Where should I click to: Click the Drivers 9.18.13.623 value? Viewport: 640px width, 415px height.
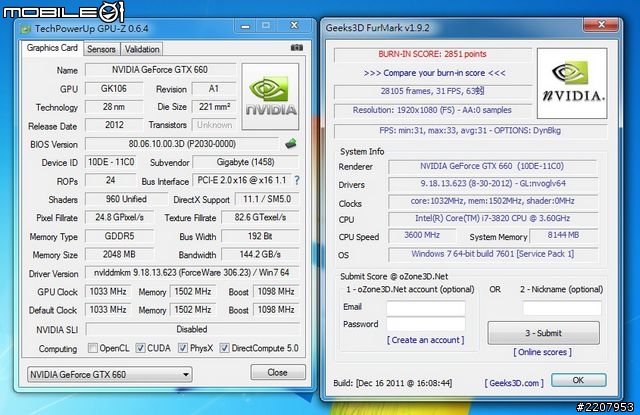[x=492, y=184]
